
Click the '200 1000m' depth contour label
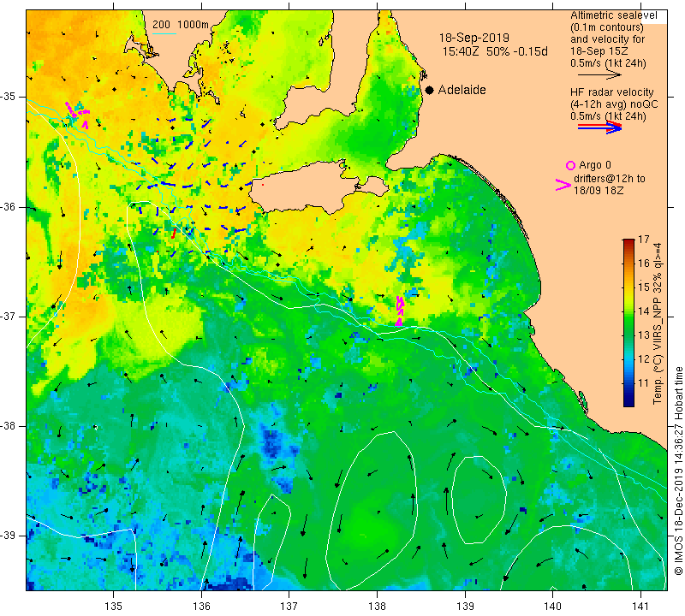tap(181, 25)
